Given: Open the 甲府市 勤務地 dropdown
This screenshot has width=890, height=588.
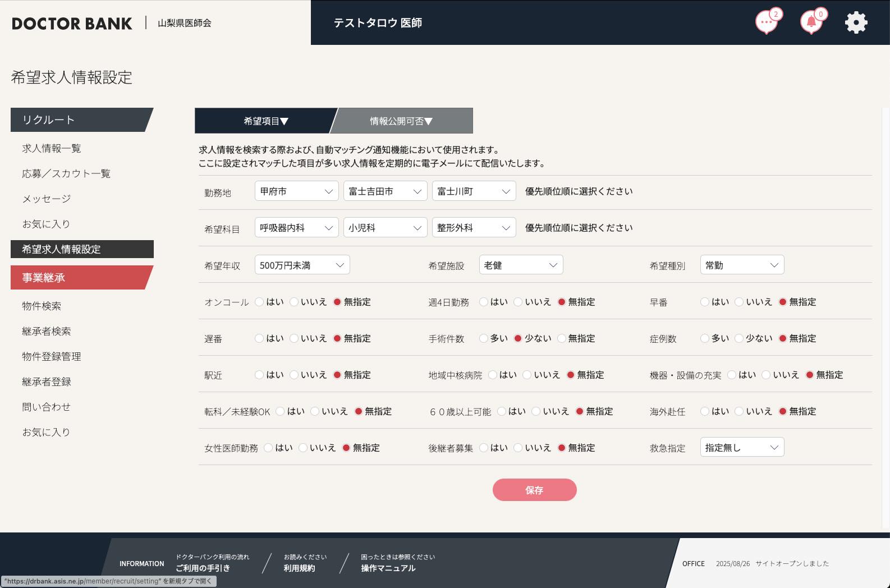Looking at the screenshot, I should pos(296,191).
